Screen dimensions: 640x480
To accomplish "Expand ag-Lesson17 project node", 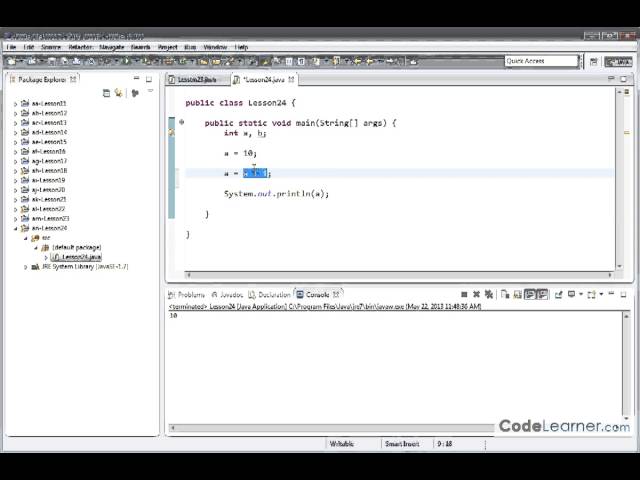I will (x=16, y=161).
